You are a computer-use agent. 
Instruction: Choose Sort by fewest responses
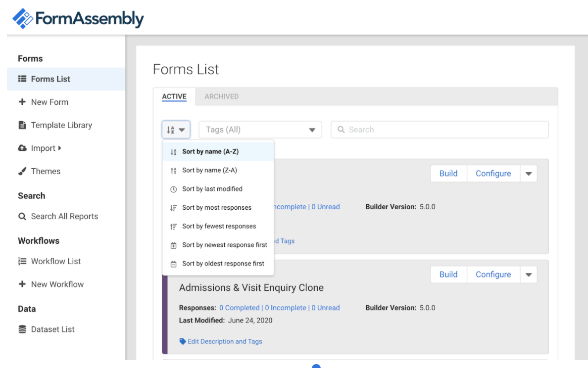click(x=218, y=226)
